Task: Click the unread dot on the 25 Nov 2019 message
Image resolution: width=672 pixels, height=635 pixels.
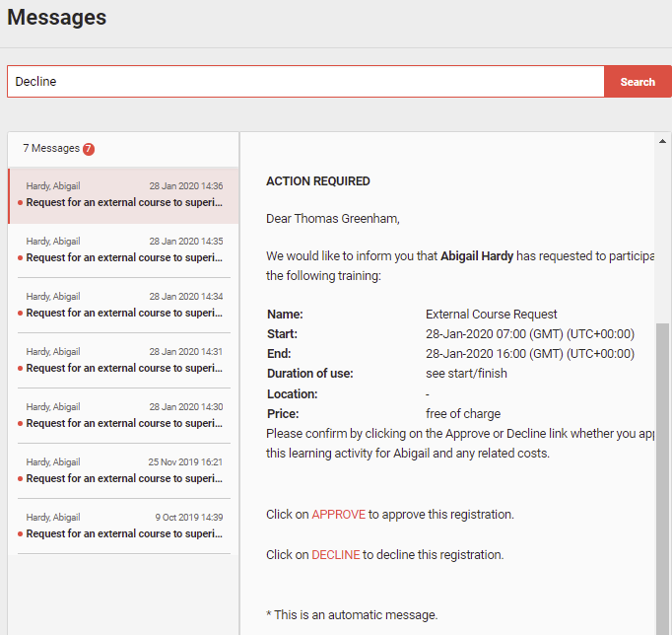Action: [x=20, y=479]
